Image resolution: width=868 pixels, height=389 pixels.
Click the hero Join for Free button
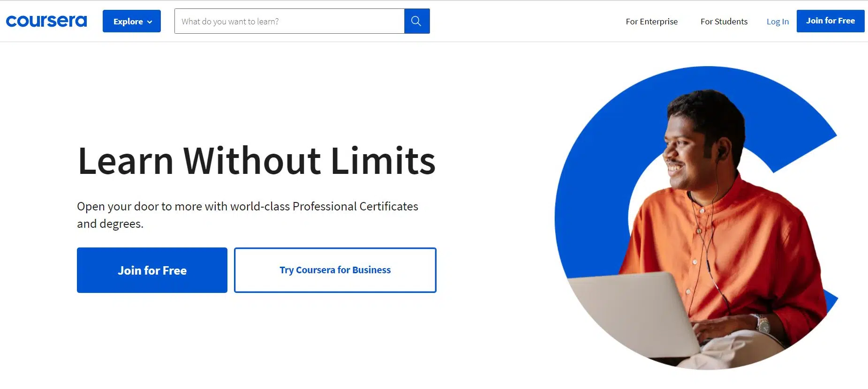coord(152,270)
